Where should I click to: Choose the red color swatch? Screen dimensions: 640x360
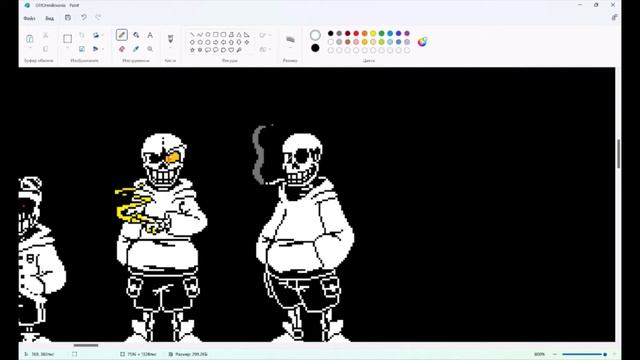(x=356, y=33)
